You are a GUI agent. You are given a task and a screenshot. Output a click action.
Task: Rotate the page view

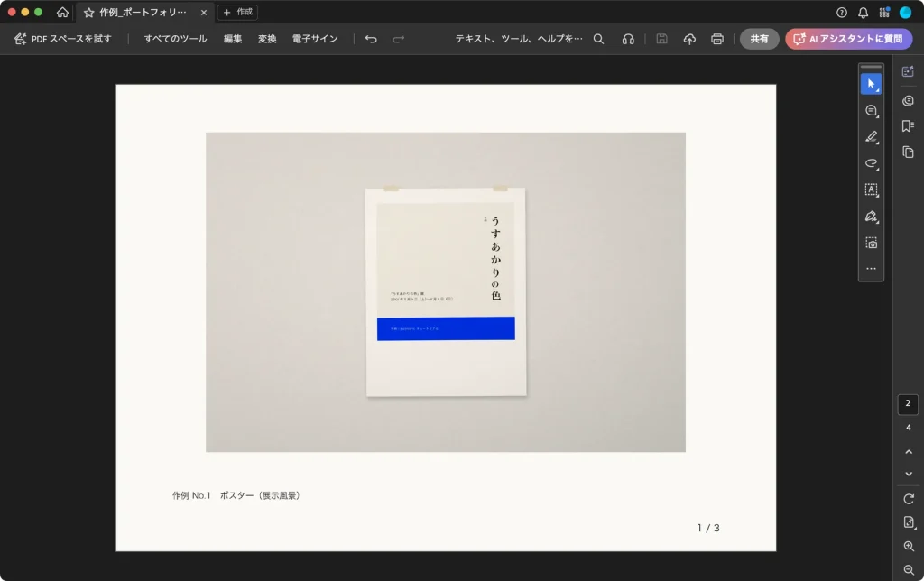[908, 499]
